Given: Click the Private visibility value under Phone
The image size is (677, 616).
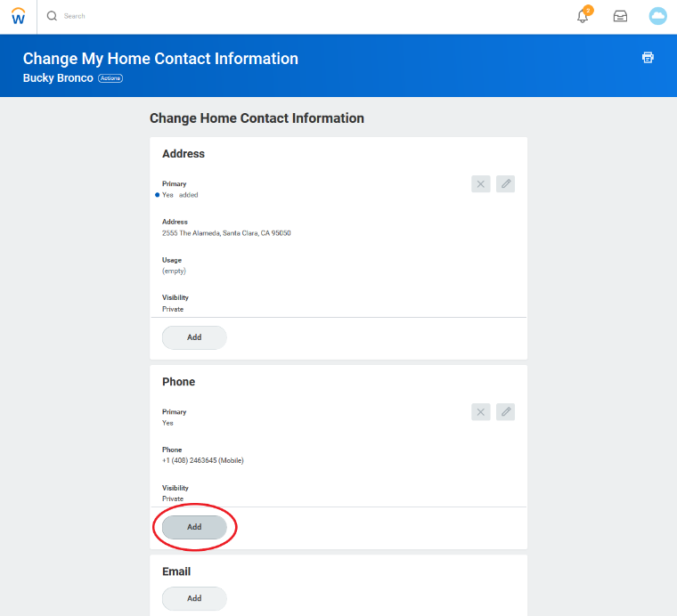Looking at the screenshot, I should click(173, 498).
